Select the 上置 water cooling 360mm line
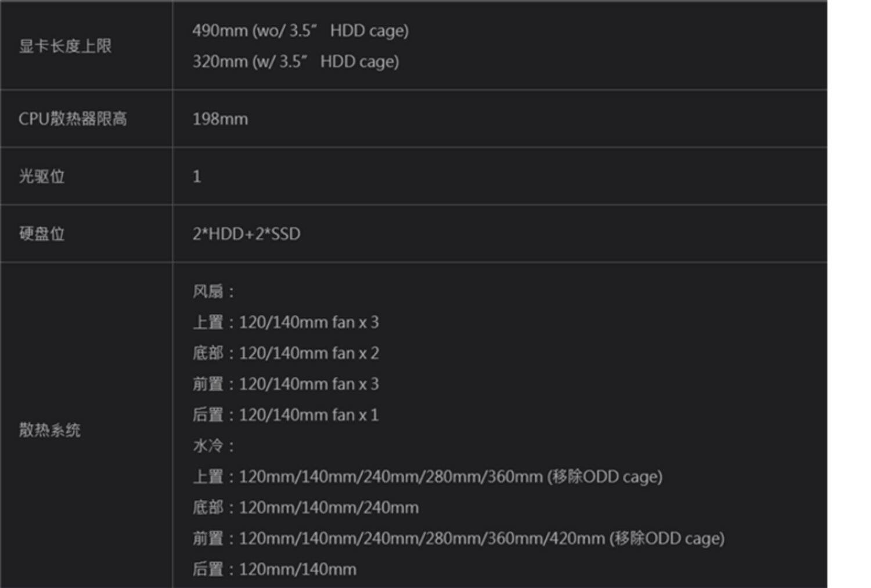The image size is (871, 588). pos(427,477)
